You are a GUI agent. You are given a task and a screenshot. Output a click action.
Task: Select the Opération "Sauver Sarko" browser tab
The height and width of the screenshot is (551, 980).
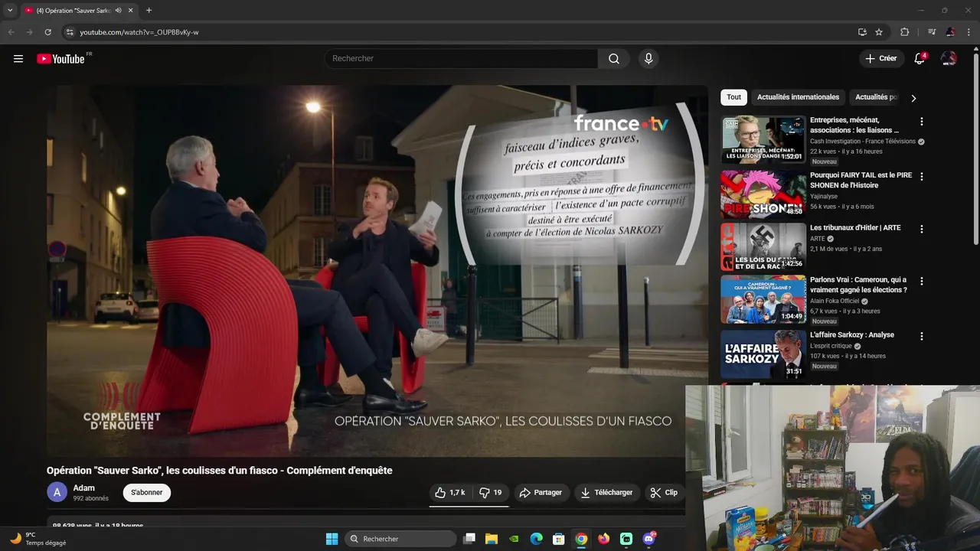pyautogui.click(x=79, y=11)
